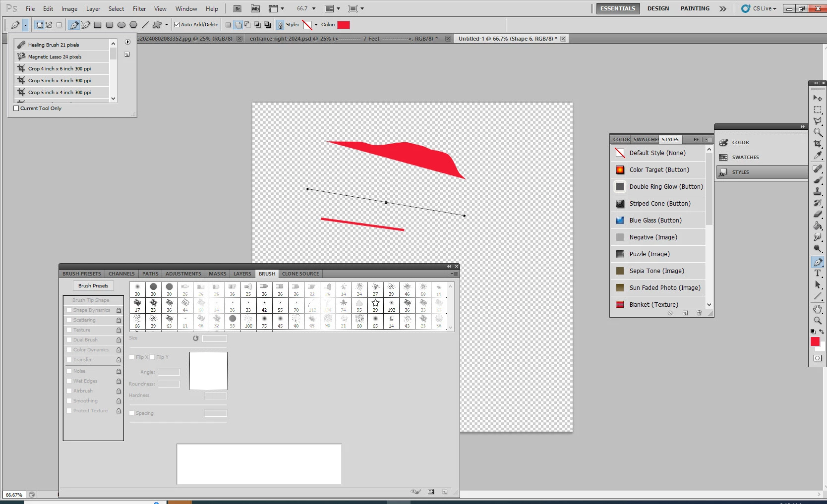Select the Path Selection arrow tool
Viewport: 827px width, 504px height.
pyautogui.click(x=818, y=284)
